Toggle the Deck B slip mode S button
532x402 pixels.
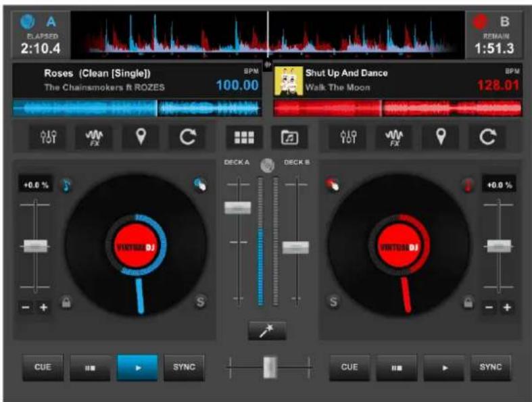pyautogui.click(x=333, y=301)
